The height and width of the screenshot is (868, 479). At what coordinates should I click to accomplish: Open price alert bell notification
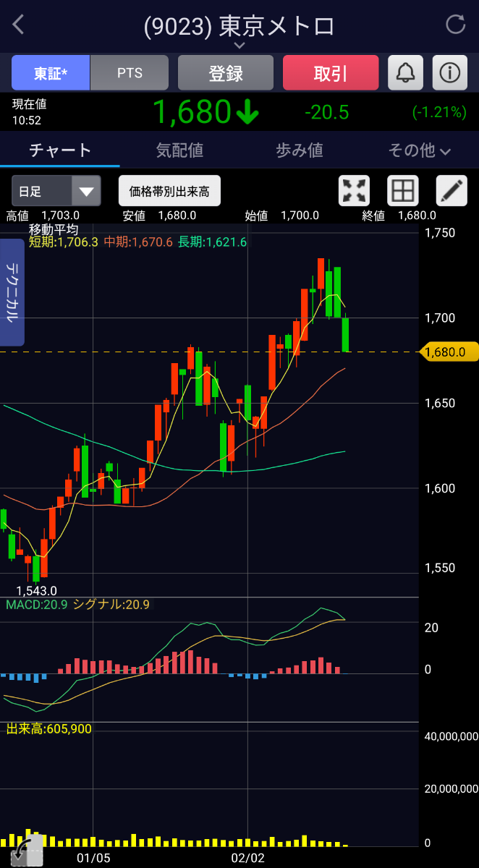coord(405,73)
